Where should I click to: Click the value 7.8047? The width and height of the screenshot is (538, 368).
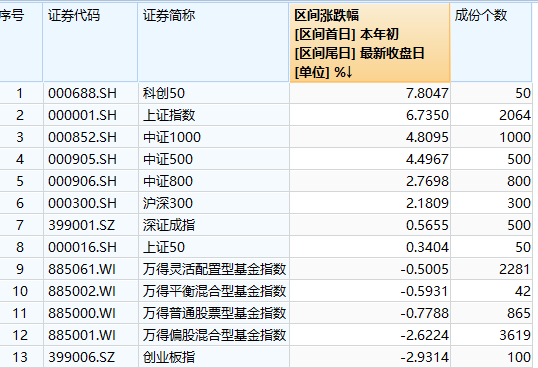tap(427, 93)
